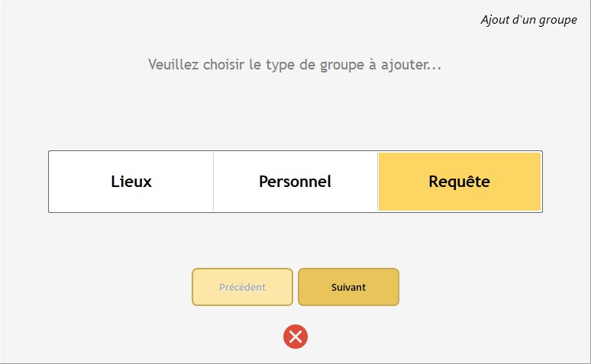This screenshot has height=364, width=591.
Task: Go to the next step with Suivant
Action: [348, 288]
